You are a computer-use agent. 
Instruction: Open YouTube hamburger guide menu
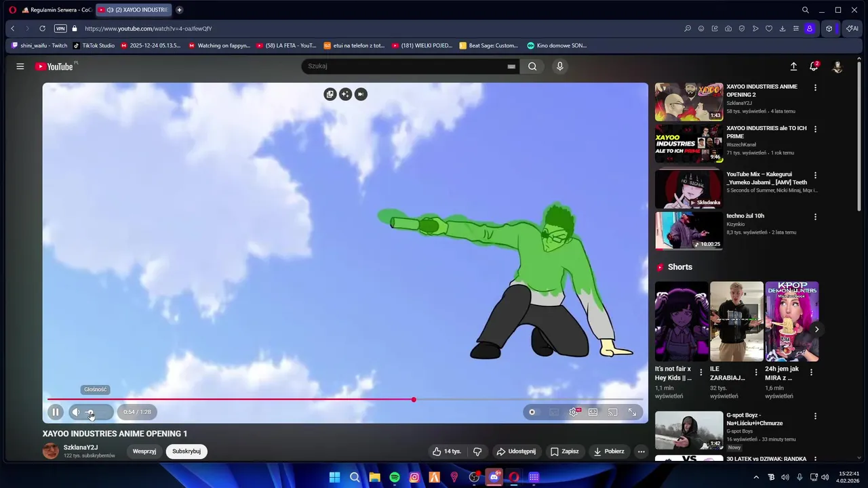[x=20, y=66]
